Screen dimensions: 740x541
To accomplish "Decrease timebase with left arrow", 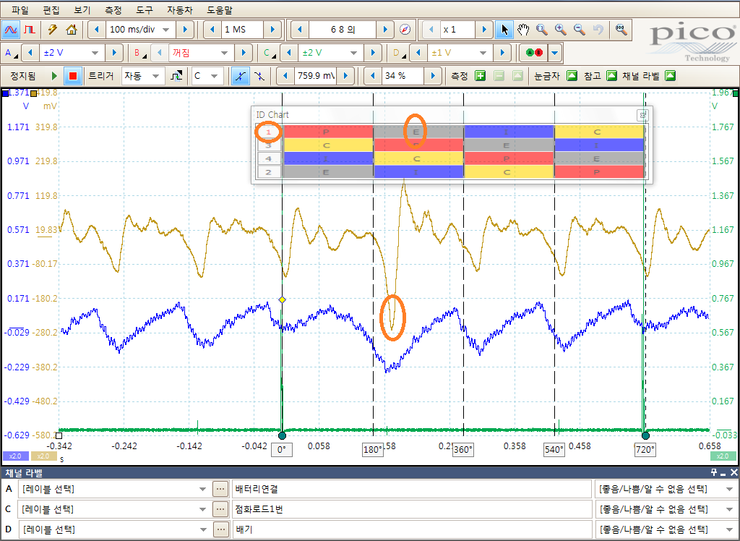I will 97,30.
